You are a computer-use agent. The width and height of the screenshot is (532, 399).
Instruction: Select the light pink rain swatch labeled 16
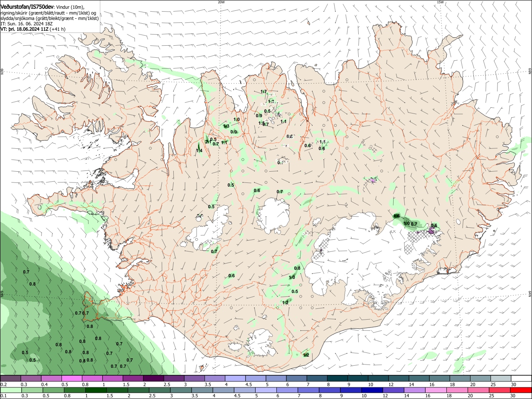(436, 390)
